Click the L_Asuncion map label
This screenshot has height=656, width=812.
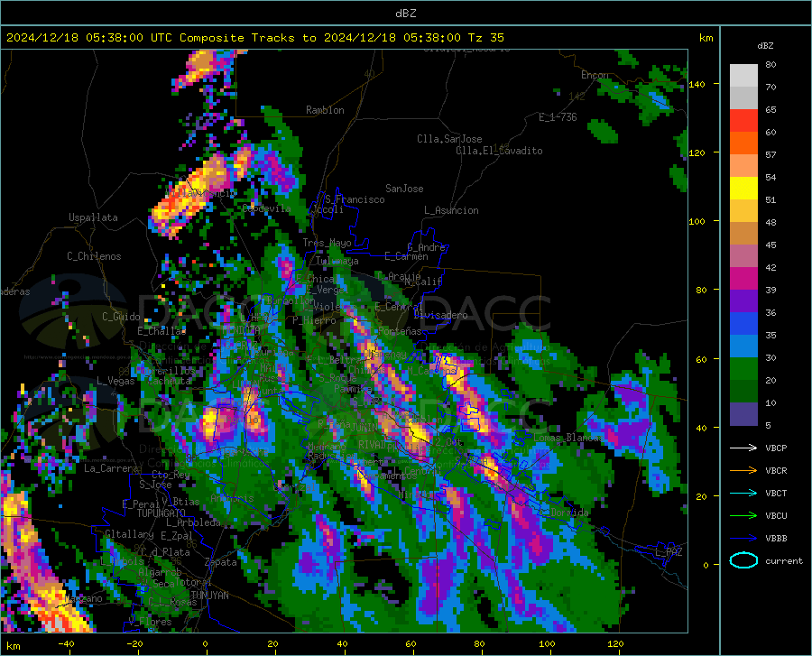(x=451, y=210)
